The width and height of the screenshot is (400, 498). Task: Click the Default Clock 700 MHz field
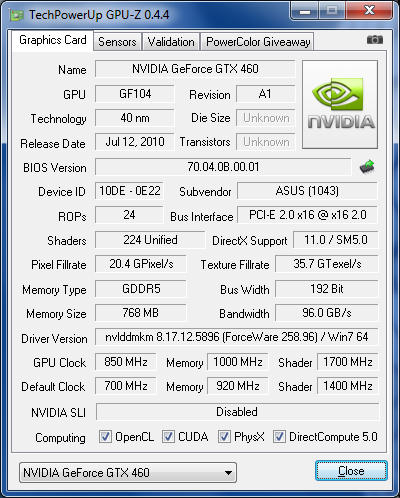coord(126,386)
